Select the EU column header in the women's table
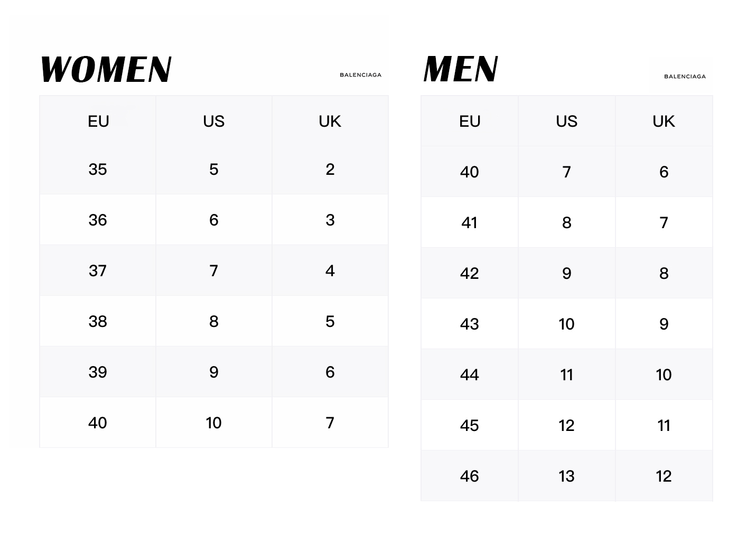 point(98,121)
